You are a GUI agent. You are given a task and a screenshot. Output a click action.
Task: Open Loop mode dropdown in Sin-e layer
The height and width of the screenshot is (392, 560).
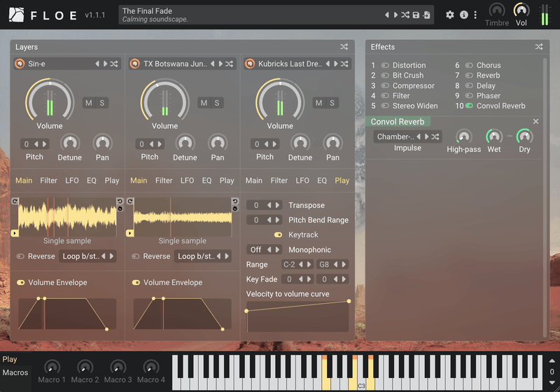click(80, 256)
